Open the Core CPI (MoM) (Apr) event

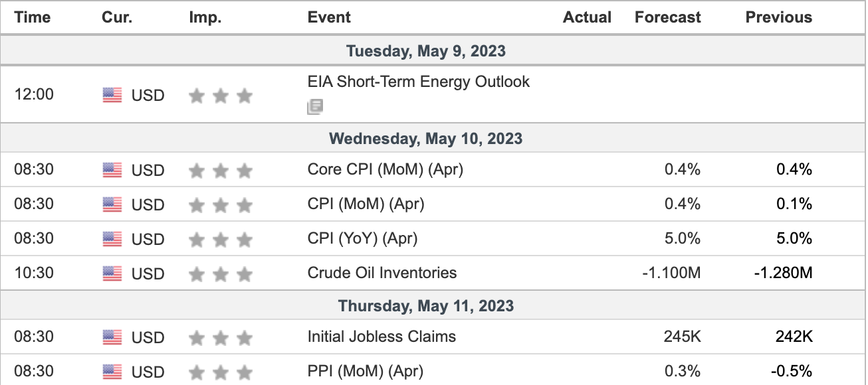pyautogui.click(x=385, y=170)
